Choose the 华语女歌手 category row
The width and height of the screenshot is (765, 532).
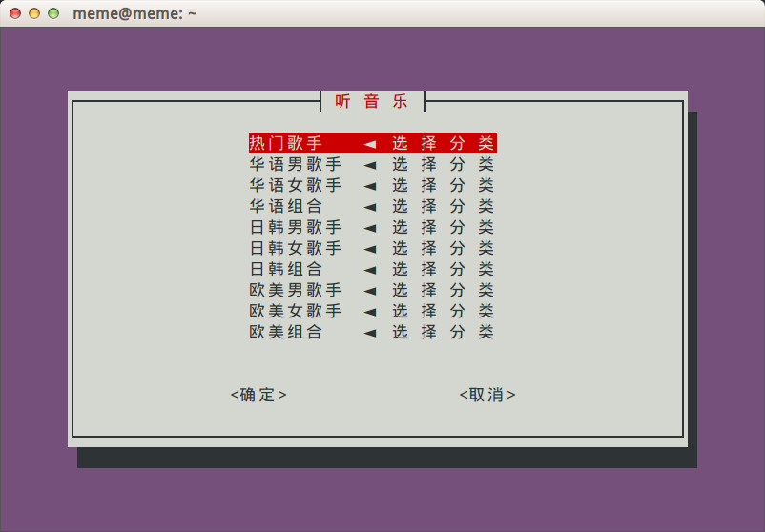click(x=373, y=185)
